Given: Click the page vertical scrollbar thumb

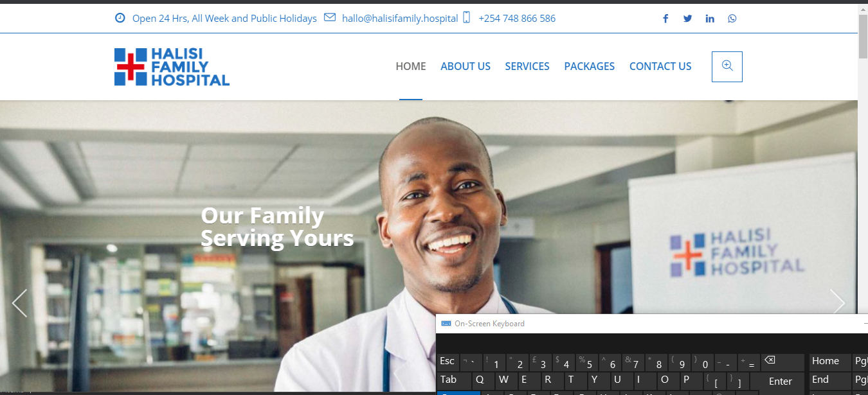Looking at the screenshot, I should (863, 35).
